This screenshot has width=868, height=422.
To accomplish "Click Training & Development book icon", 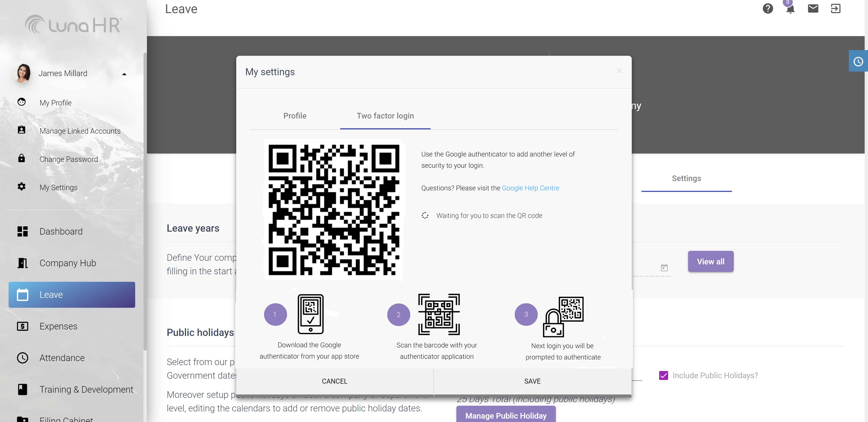I will click(23, 389).
